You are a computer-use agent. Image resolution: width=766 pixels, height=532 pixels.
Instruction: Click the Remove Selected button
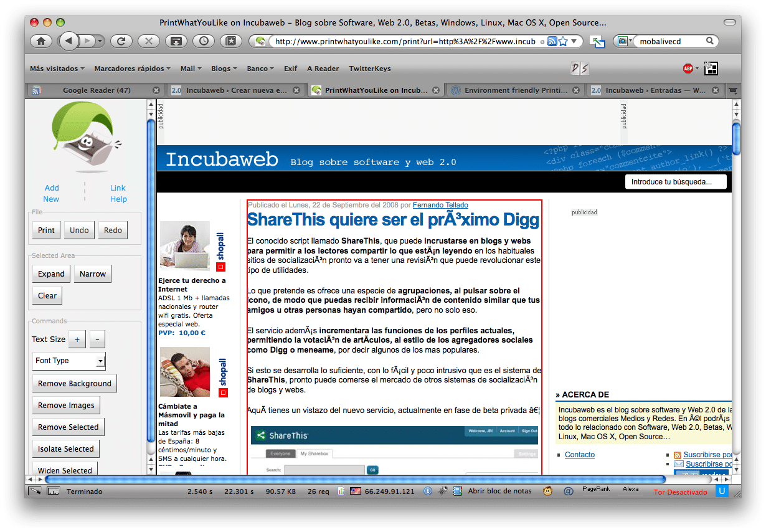(x=69, y=427)
